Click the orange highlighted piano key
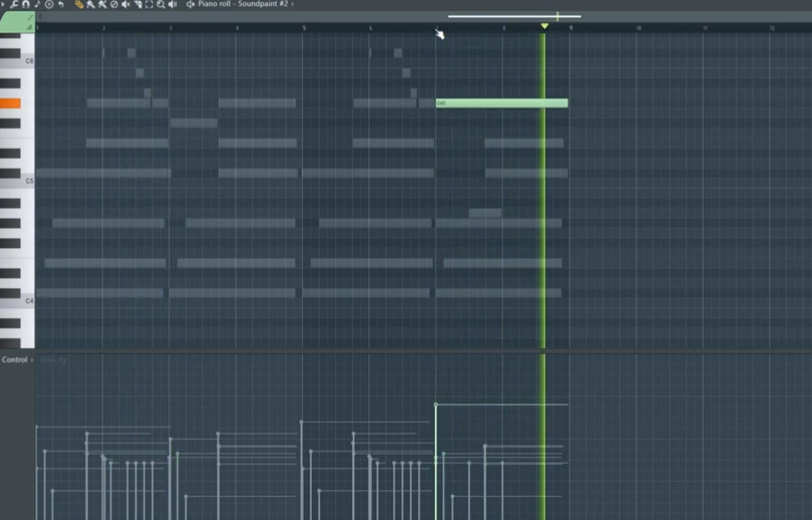 (x=10, y=104)
